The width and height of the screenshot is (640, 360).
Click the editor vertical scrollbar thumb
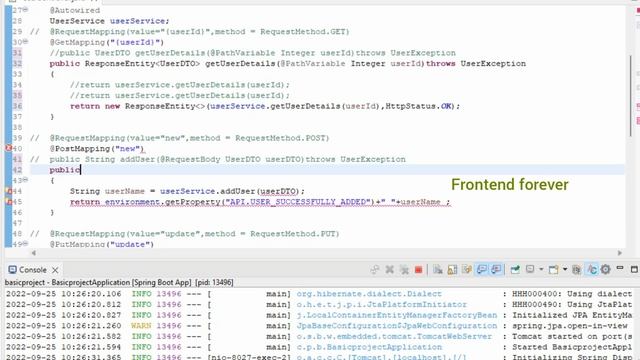(631, 96)
